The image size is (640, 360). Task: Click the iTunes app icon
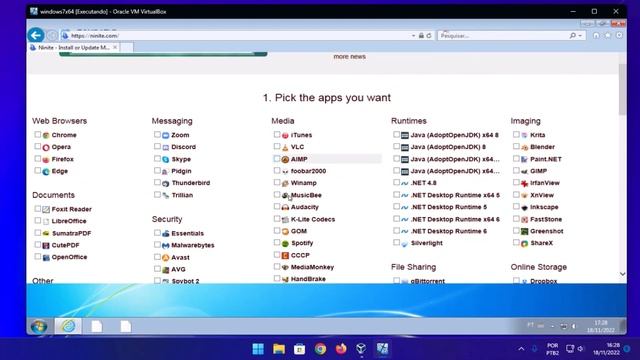[x=285, y=135]
